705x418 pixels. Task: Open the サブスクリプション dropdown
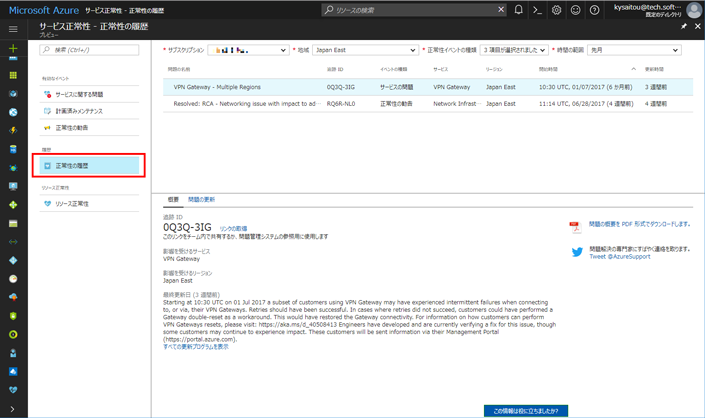click(248, 50)
